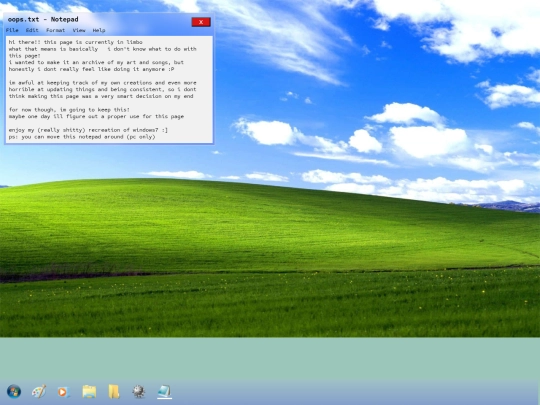Open the Windows Start orb

[x=14, y=392]
